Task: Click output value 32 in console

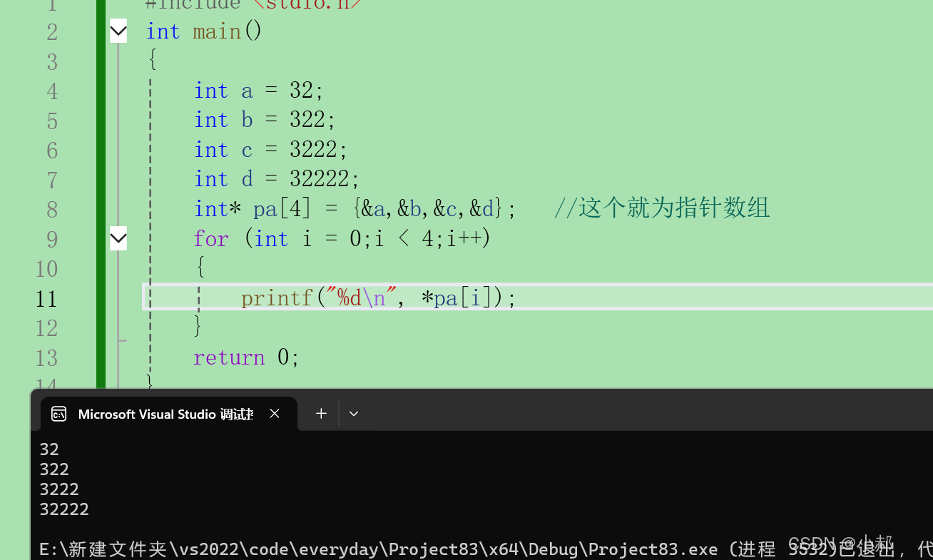Action: pyautogui.click(x=49, y=449)
